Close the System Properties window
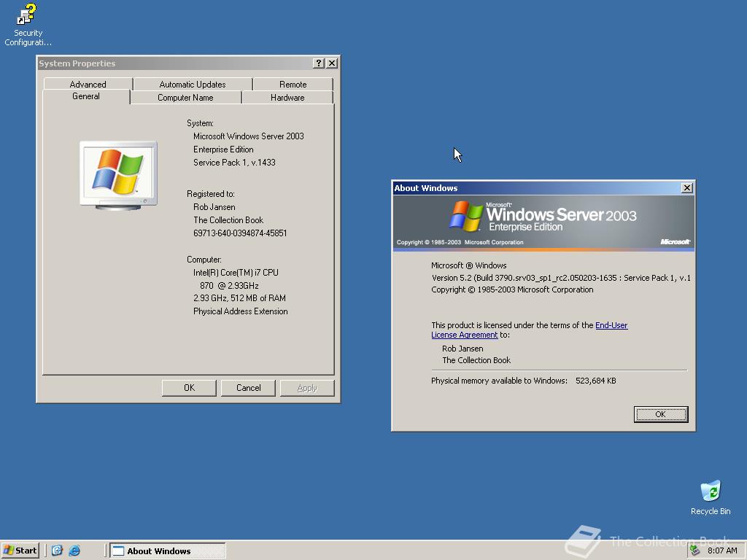This screenshot has width=747, height=560. coord(332,63)
